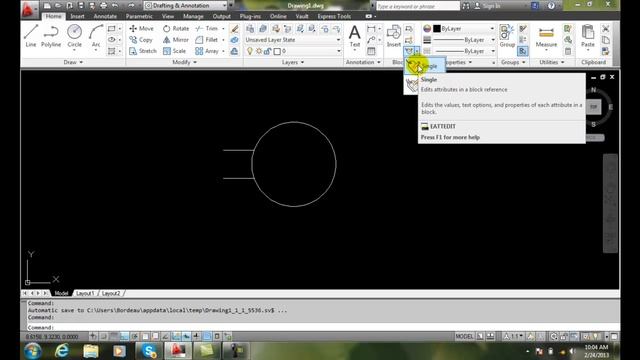
Task: Toggle Ortho Mode in status bar
Action: coord(124,336)
